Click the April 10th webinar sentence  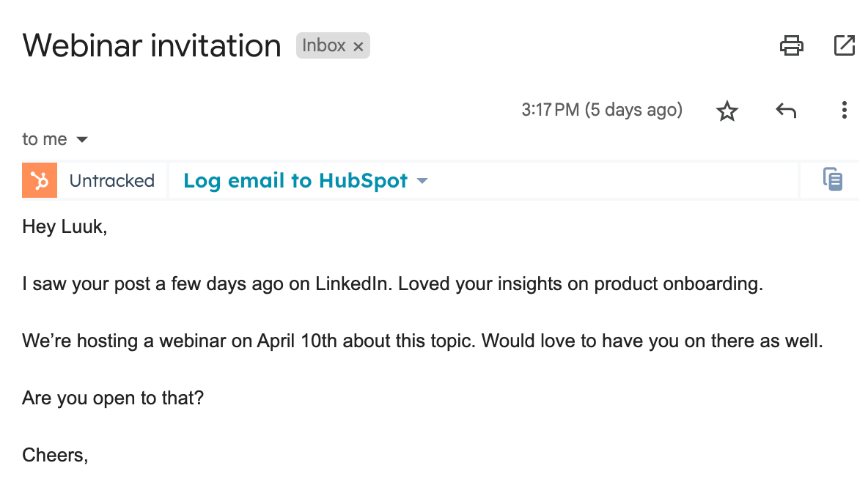[422, 341]
